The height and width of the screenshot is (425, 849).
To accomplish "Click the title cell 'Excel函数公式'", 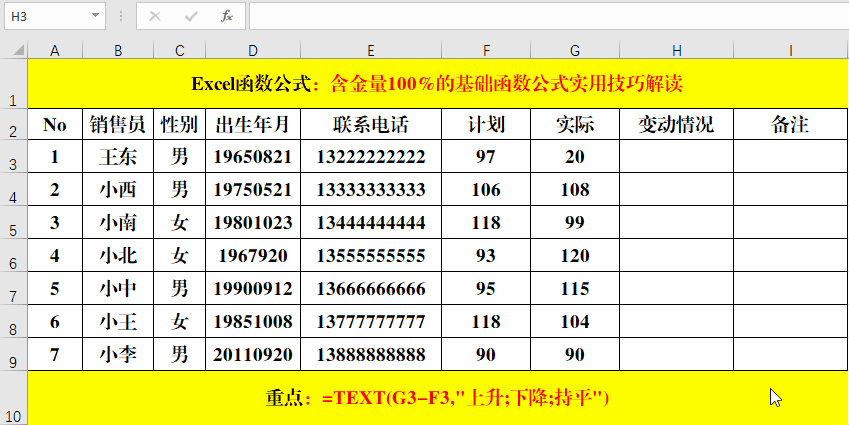I will click(x=438, y=83).
